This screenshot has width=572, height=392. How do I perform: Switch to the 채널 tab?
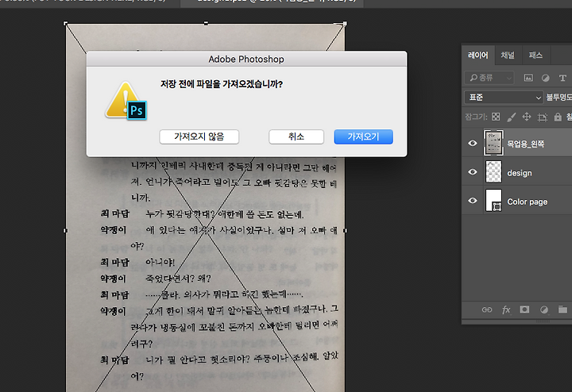(508, 56)
